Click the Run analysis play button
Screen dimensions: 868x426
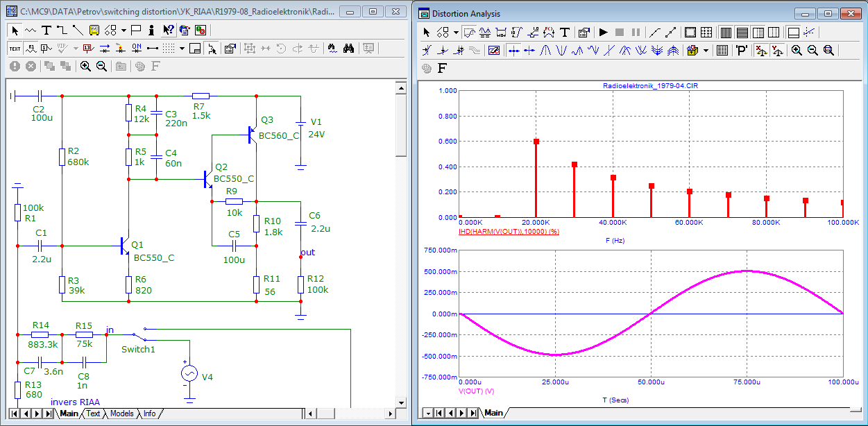coord(603,32)
